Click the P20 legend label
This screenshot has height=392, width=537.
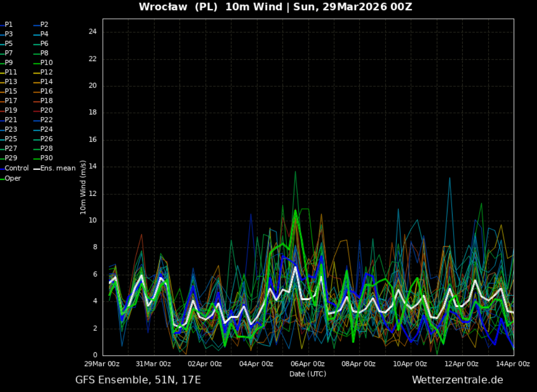46,110
